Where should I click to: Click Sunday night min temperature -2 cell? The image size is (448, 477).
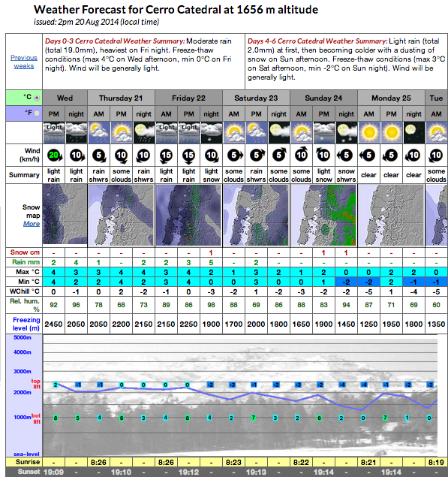(346, 282)
